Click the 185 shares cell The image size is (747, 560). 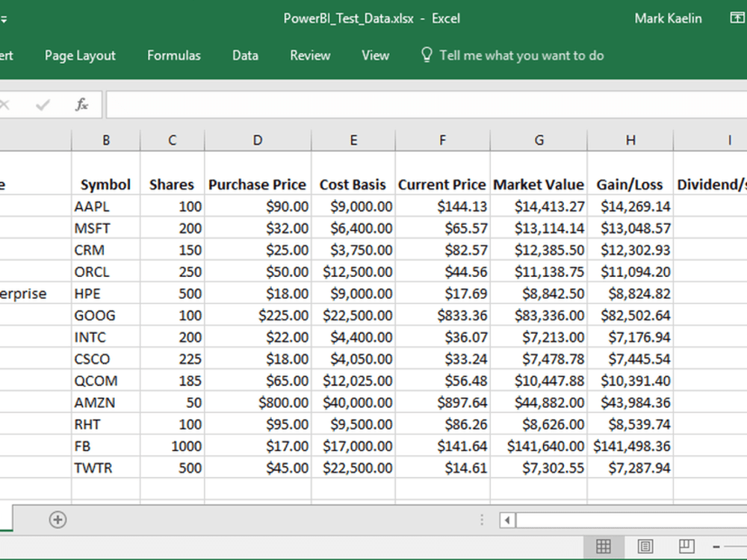click(172, 381)
